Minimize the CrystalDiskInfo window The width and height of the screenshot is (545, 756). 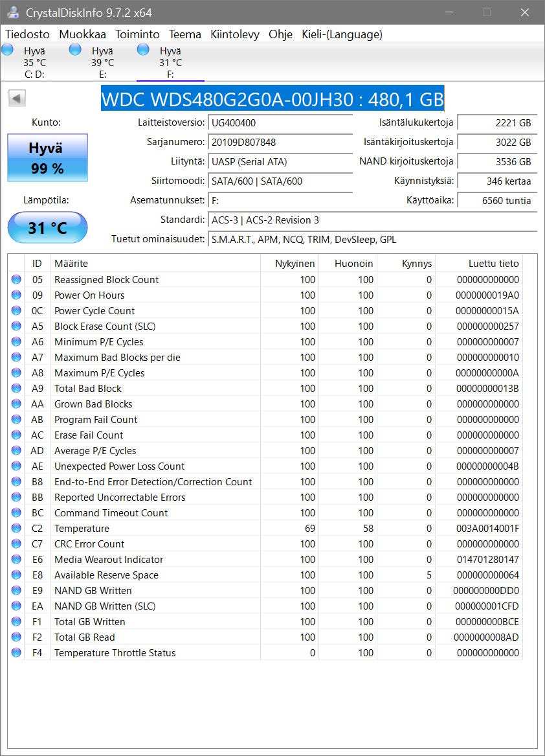point(449,12)
